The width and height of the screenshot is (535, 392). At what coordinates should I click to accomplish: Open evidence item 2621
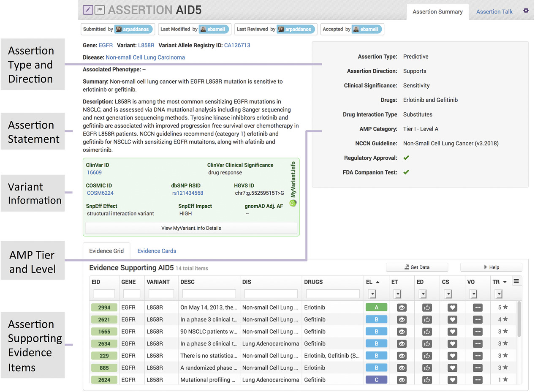(x=104, y=320)
